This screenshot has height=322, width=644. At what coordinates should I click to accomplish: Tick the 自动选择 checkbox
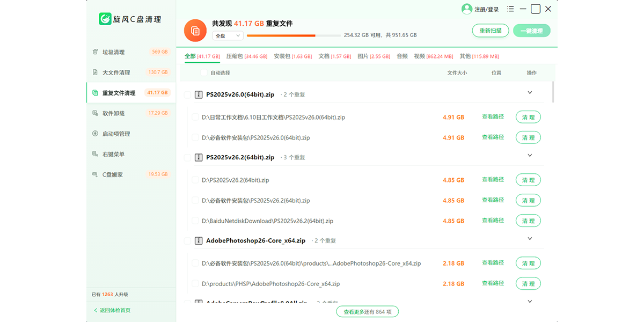[x=203, y=72]
